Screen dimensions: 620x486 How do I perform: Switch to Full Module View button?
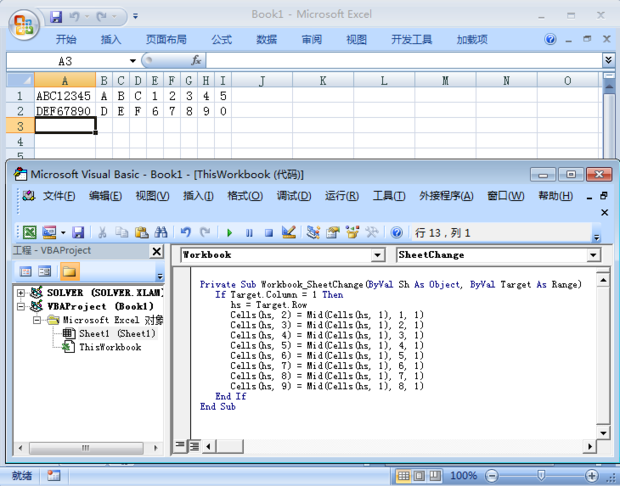pyautogui.click(x=194, y=446)
